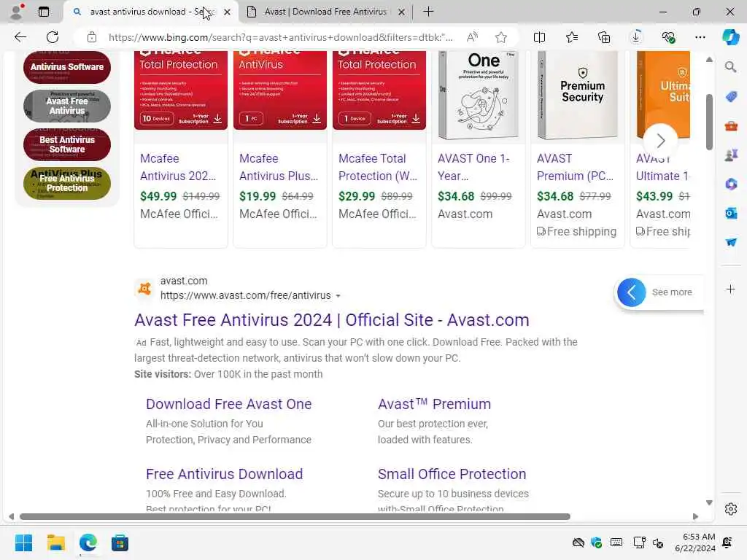This screenshot has width=747, height=560.
Task: Expand the avast.com URL dropdown arrow
Action: [x=338, y=296]
